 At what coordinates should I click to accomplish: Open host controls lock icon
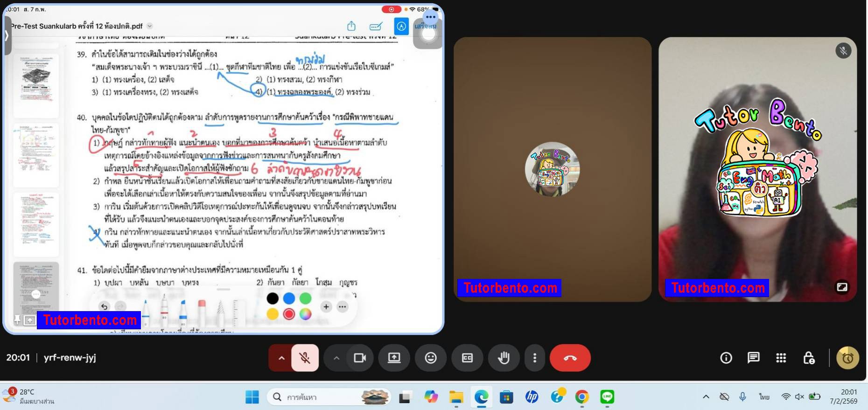point(809,358)
